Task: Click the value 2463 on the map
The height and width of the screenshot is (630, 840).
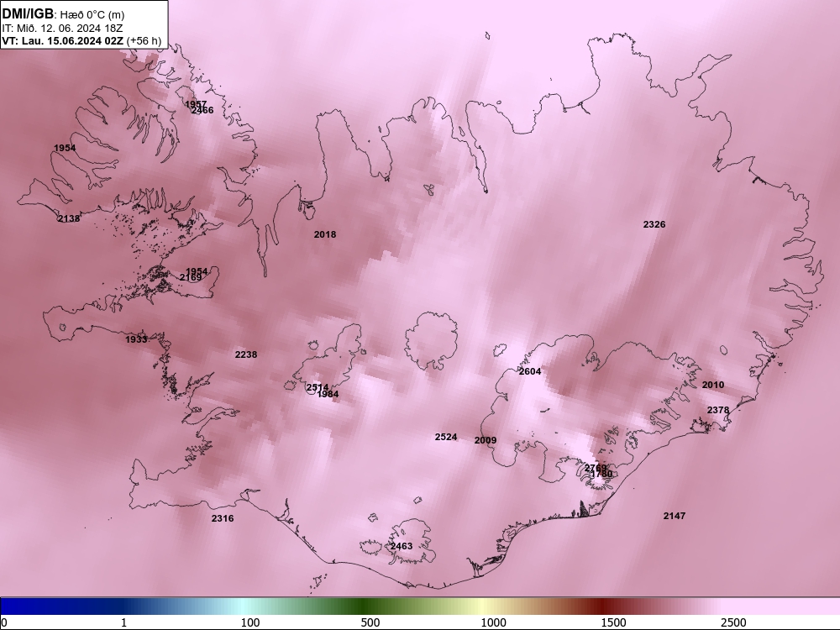Action: (x=402, y=547)
